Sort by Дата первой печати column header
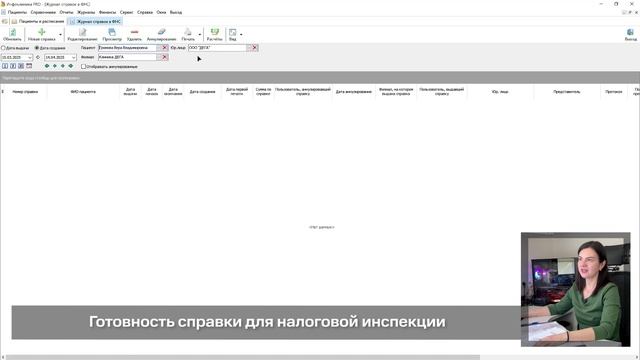This screenshot has width=640, height=360. tap(237, 92)
